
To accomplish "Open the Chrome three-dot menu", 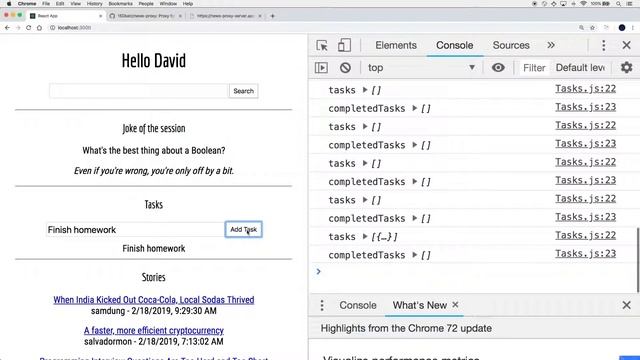I will coord(633,28).
